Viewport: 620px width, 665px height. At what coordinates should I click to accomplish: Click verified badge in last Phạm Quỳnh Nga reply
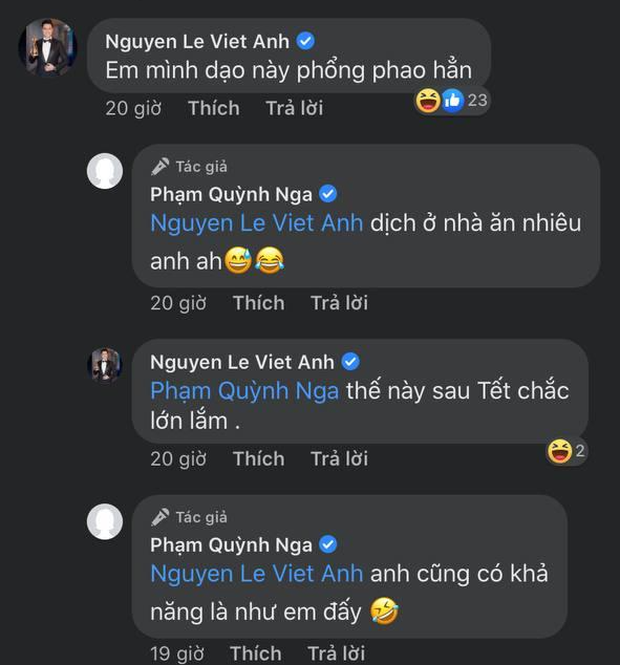click(x=326, y=544)
